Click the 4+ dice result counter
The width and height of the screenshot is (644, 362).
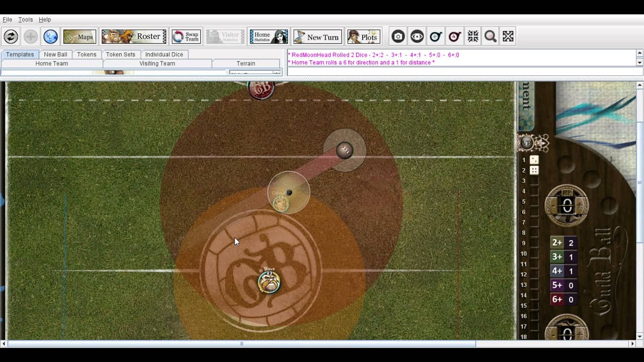pos(564,271)
